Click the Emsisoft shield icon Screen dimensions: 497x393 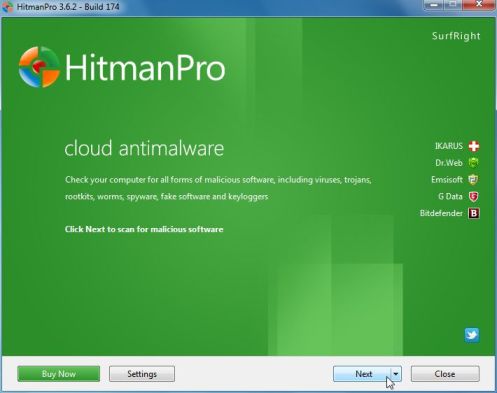pos(473,180)
